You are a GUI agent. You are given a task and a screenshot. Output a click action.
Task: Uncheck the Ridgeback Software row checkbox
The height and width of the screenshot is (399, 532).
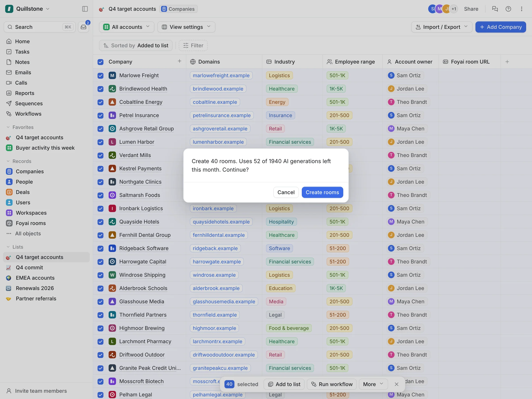point(100,248)
